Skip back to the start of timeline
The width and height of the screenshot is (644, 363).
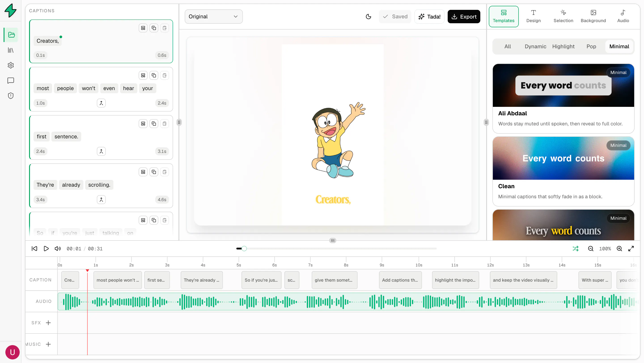tap(34, 249)
